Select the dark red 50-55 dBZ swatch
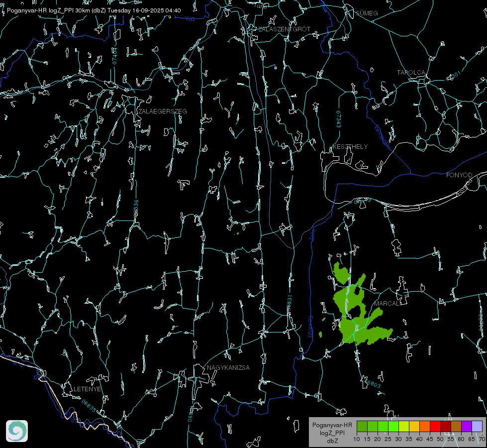Image resolution: width=487 pixels, height=448 pixels. [445, 426]
